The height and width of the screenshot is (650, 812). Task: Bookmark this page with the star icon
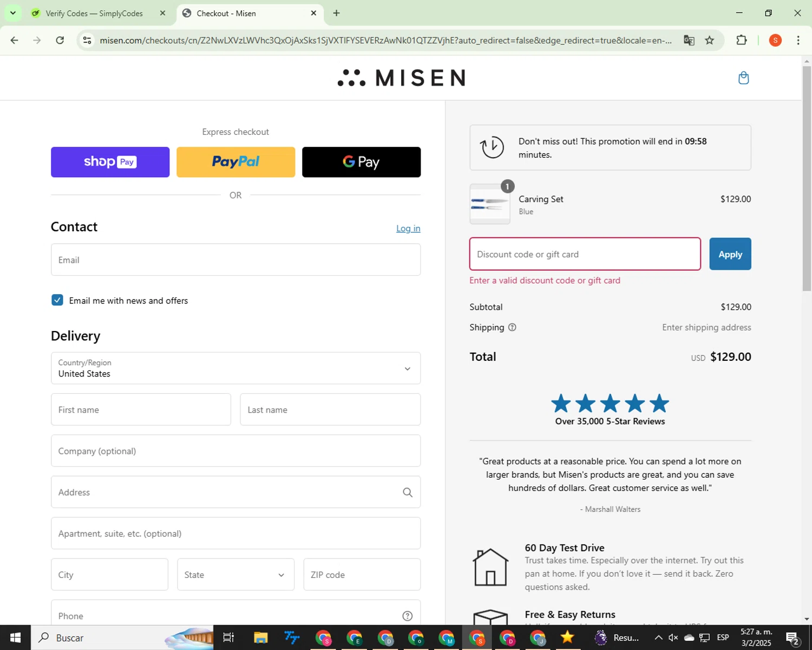click(x=709, y=40)
